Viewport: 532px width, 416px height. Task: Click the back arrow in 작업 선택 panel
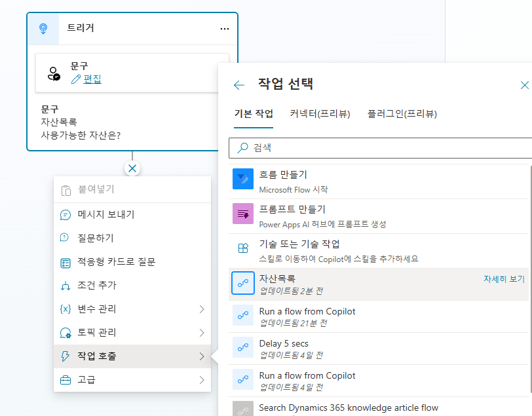(x=239, y=85)
